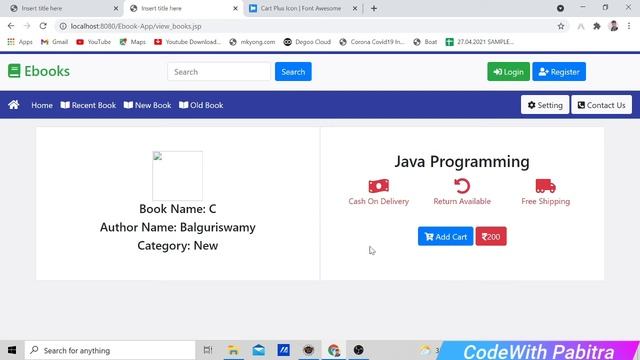This screenshot has width=640, height=360.
Task: Open a new browser tab
Action: click(374, 8)
